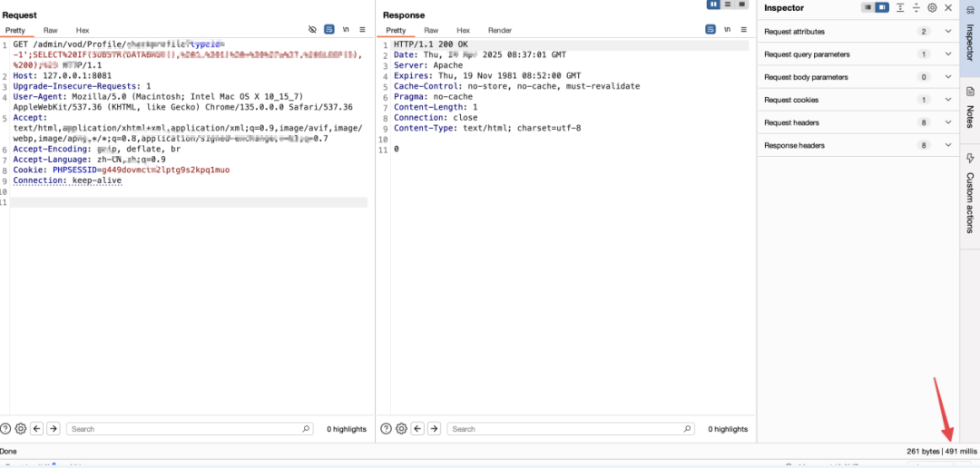Open the Notes side tab
980x468 pixels.
(x=970, y=107)
